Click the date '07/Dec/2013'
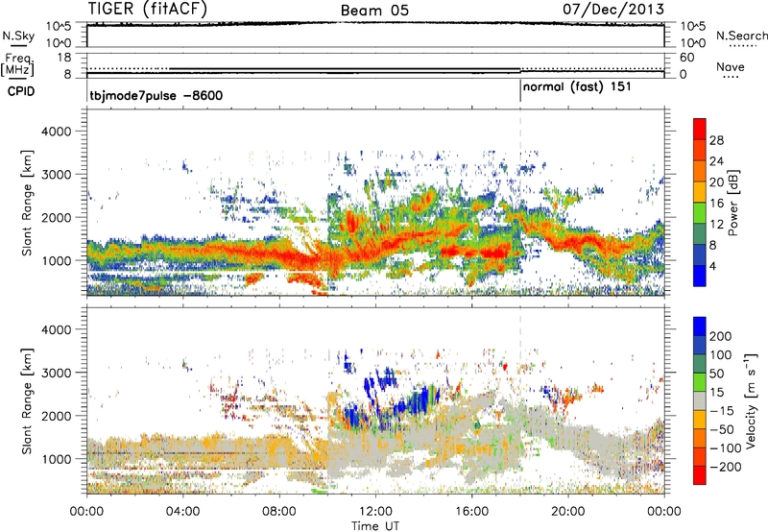 coord(613,9)
